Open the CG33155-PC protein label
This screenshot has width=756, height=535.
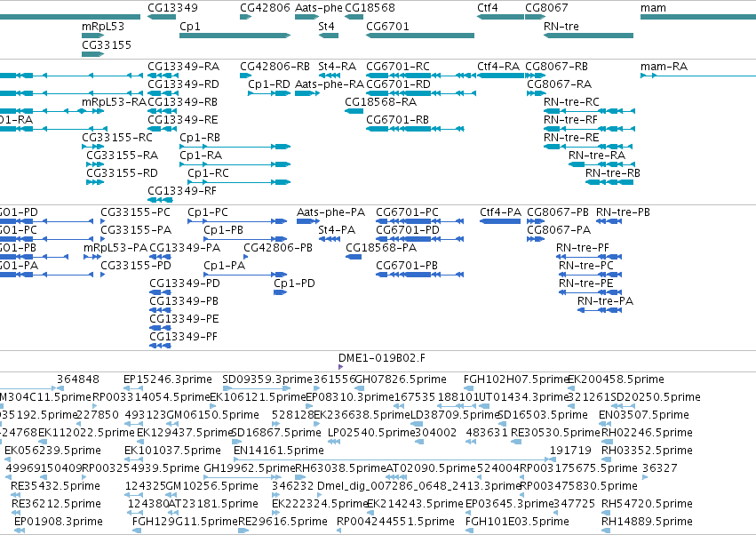click(136, 212)
